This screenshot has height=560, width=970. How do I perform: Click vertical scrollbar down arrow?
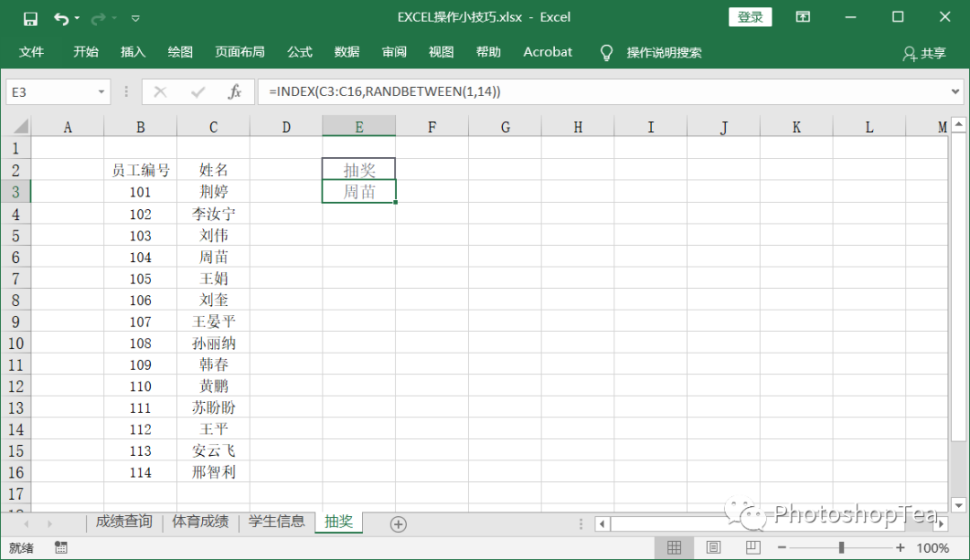click(959, 505)
